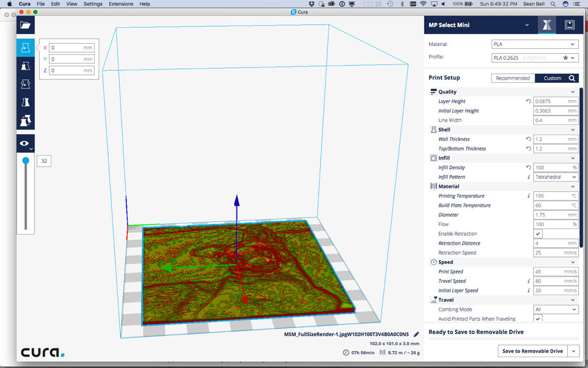Open the File menu
The height and width of the screenshot is (368, 588).
(41, 4)
